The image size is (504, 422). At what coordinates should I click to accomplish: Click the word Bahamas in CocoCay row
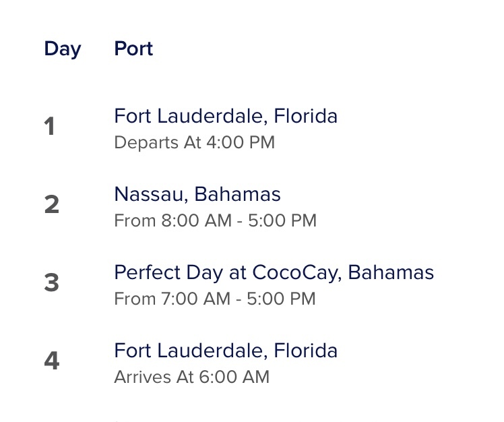(392, 273)
